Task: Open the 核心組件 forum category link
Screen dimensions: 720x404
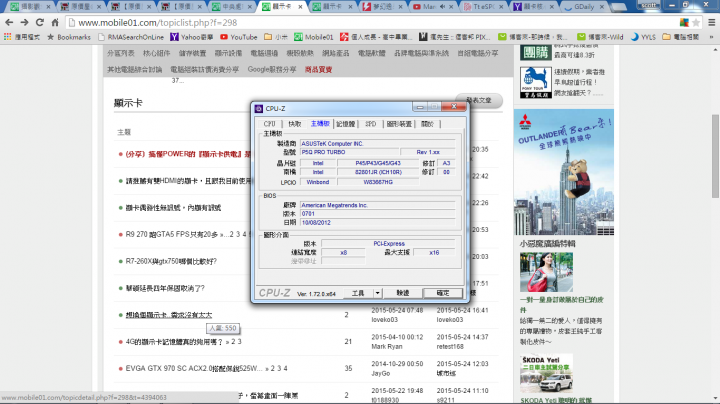Action: [156, 53]
